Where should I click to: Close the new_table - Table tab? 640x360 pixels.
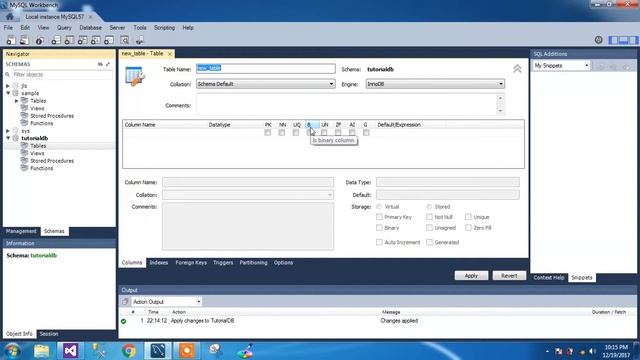tap(170, 54)
